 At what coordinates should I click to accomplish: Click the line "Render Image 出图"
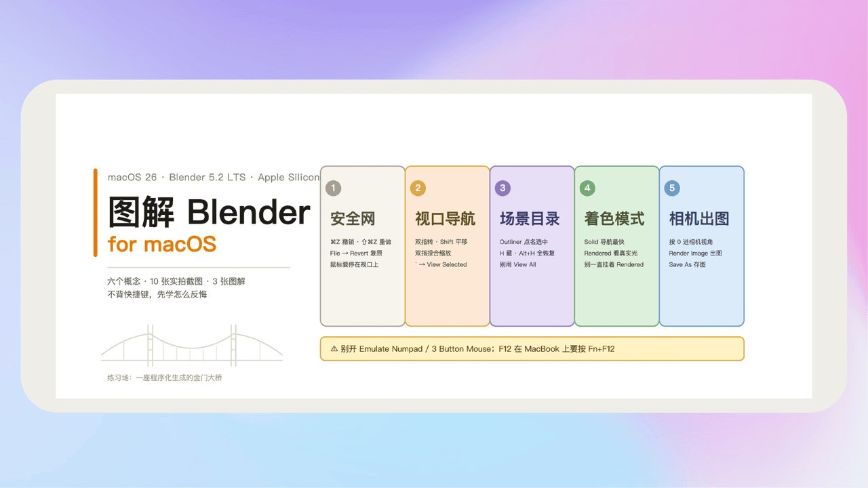pyautogui.click(x=696, y=253)
